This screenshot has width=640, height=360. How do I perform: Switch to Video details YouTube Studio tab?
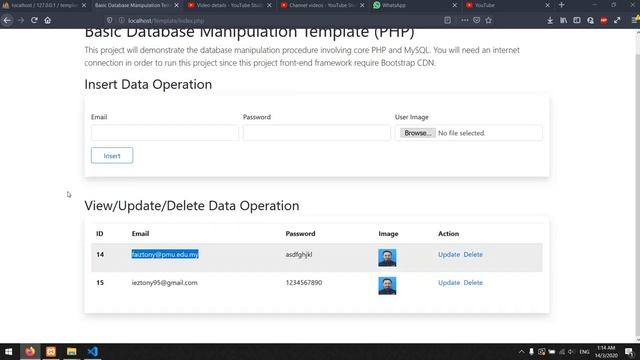[x=230, y=5]
